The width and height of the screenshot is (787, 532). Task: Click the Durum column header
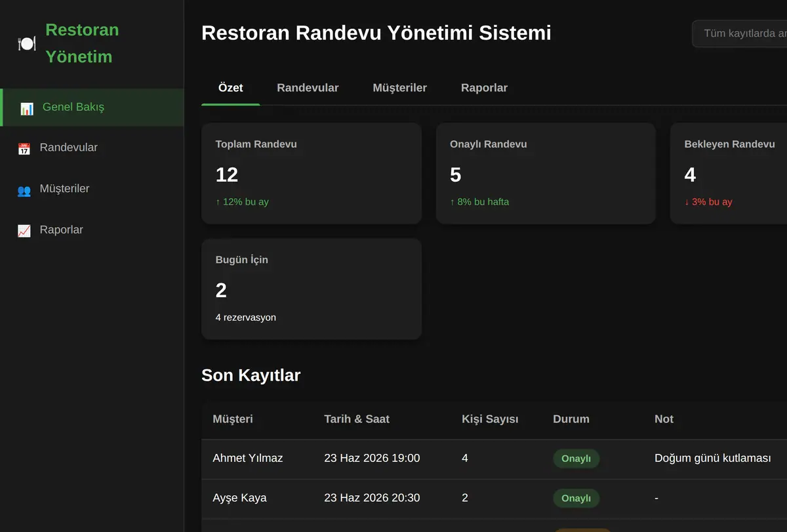click(x=571, y=419)
